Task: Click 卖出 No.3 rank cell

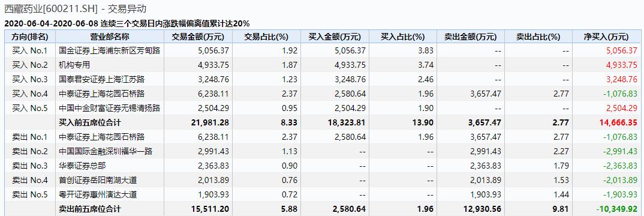Action: tap(29, 166)
